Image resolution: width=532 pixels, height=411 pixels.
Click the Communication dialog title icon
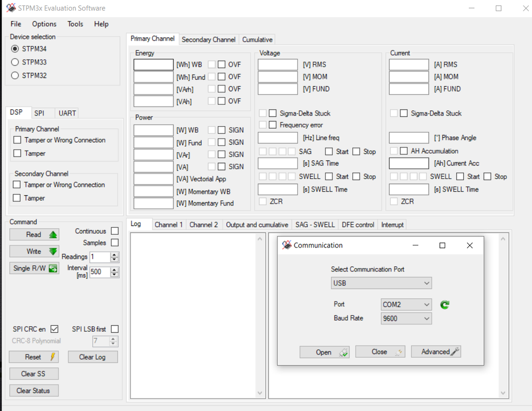click(287, 245)
